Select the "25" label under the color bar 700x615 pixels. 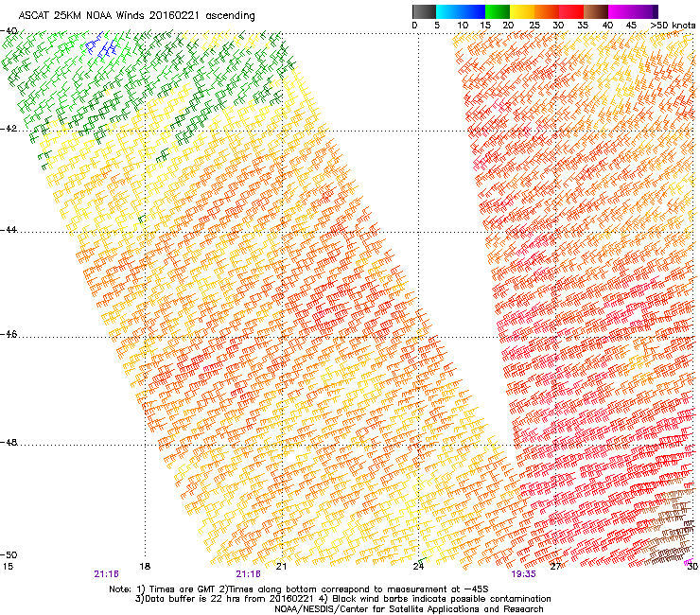point(534,26)
